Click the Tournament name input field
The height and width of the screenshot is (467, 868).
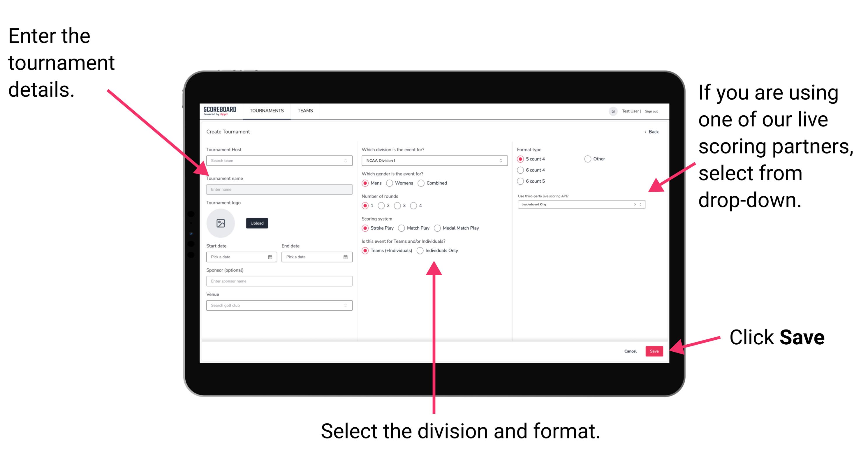tap(279, 189)
